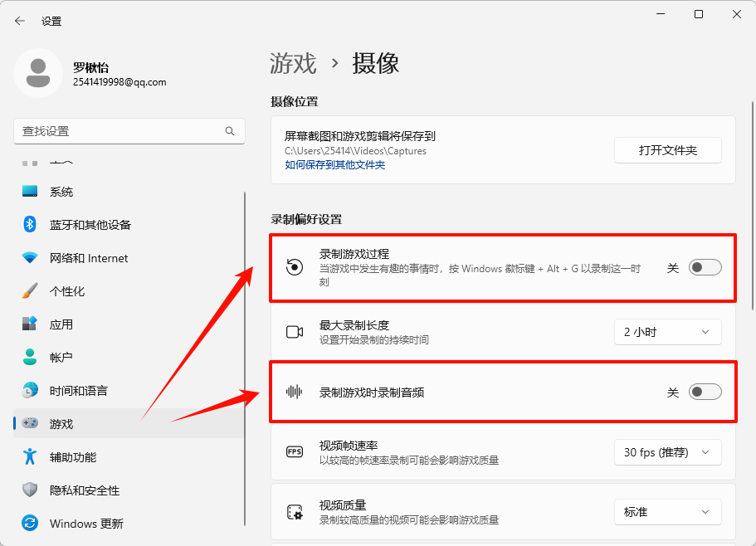The height and width of the screenshot is (546, 756).
Task: Turn on 录制游戏时录制音频 switch
Action: click(705, 392)
